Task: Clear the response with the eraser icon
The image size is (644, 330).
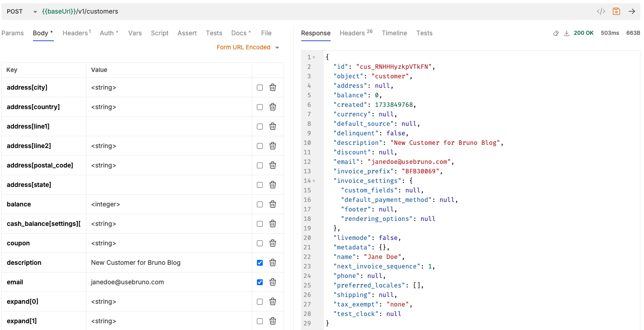Action: pos(556,33)
